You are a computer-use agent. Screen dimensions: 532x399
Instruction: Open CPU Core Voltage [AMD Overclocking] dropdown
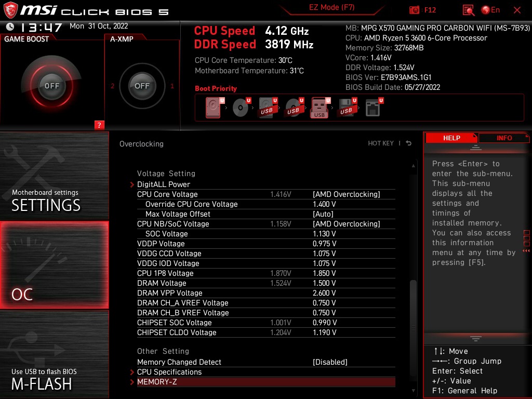[346, 194]
